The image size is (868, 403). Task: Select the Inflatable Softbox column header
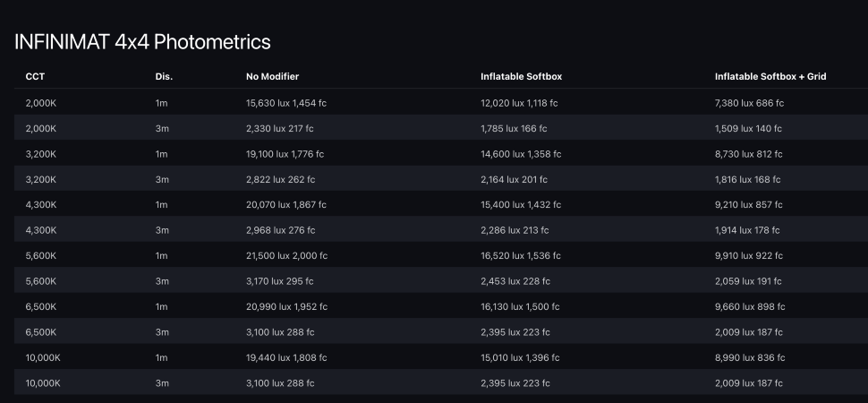pyautogui.click(x=521, y=77)
